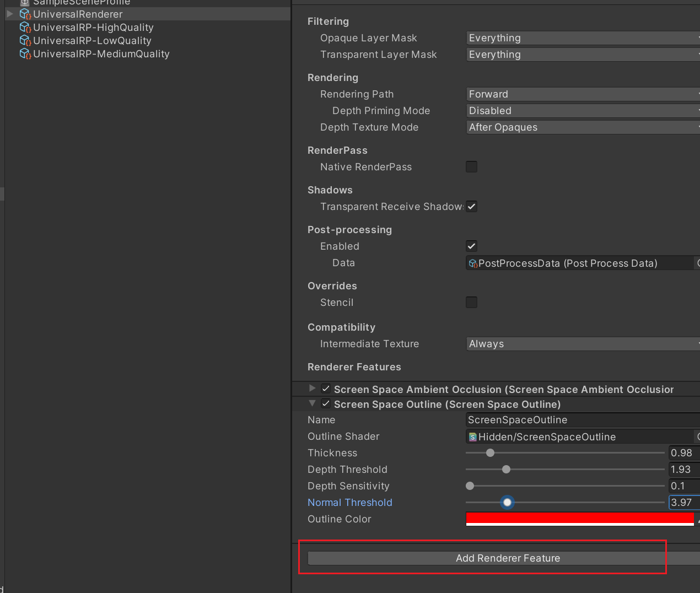Enable the Stencil override checkbox
This screenshot has width=700, height=593.
[471, 303]
